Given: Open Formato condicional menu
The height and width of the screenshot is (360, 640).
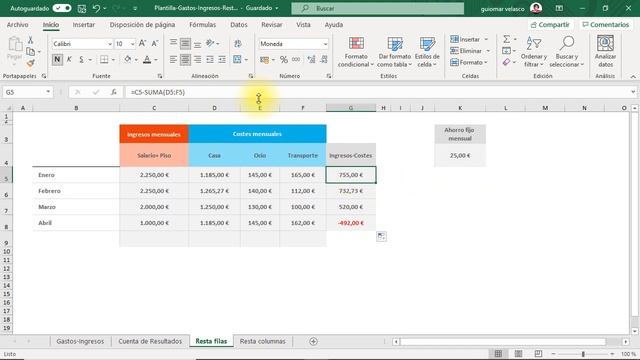Looking at the screenshot, I should point(356,52).
